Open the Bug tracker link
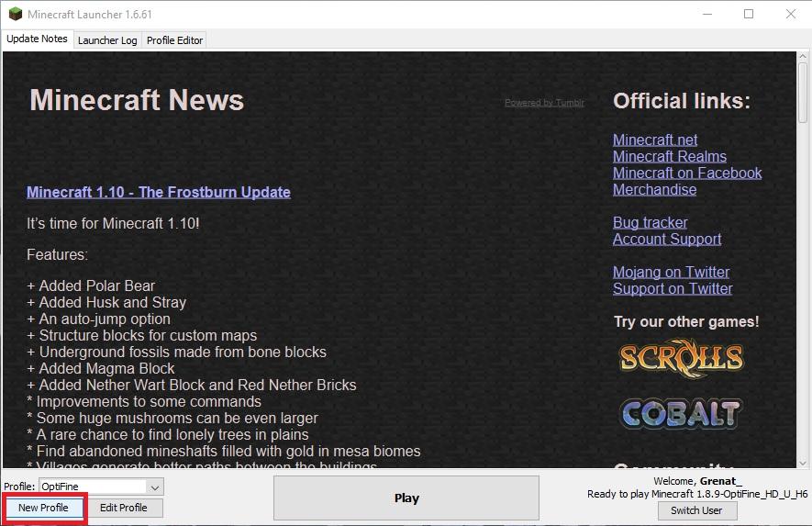Viewport: 812px width, 526px height. tap(650, 223)
